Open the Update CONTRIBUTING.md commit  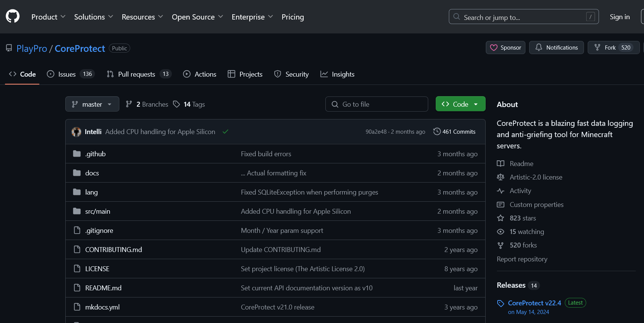pos(281,250)
